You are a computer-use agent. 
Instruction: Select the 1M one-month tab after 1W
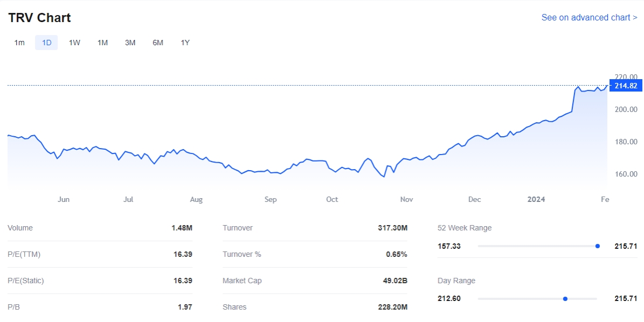coord(102,43)
